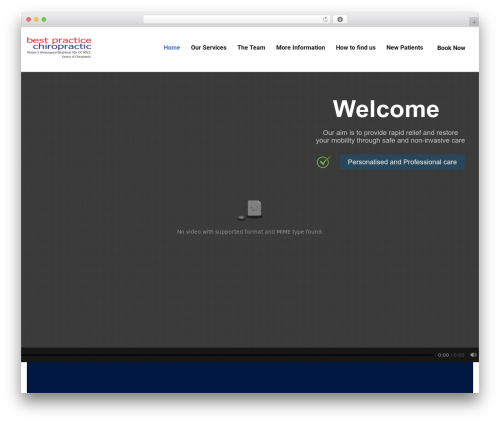Viewport: 500px width, 423px height.
Task: Click Personalised and Professional care button
Action: [402, 162]
